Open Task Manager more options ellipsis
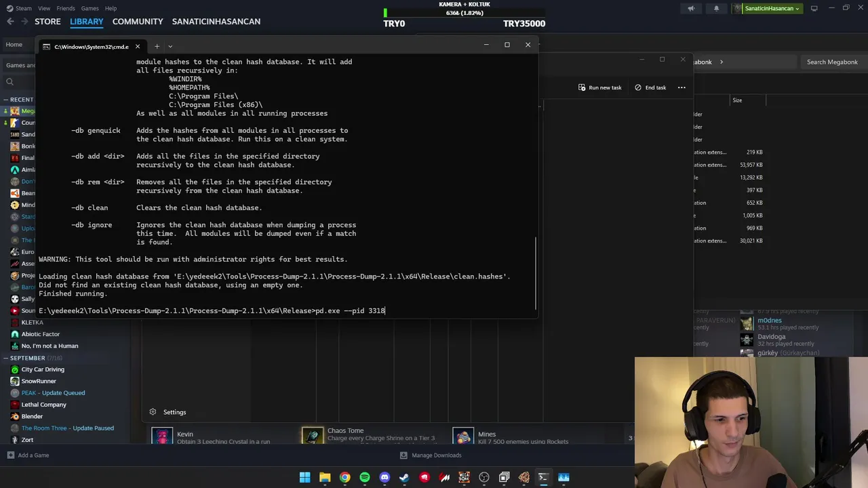 point(682,87)
